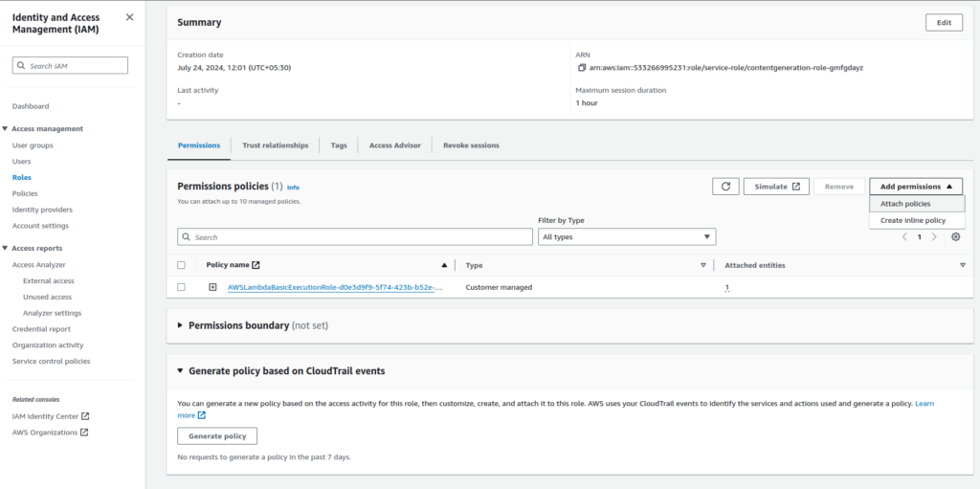Open Account settings in navigation

pos(40,226)
